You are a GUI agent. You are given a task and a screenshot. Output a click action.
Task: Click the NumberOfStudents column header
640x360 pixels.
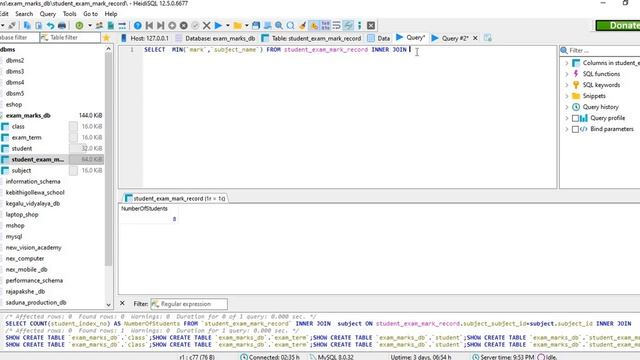click(144, 209)
